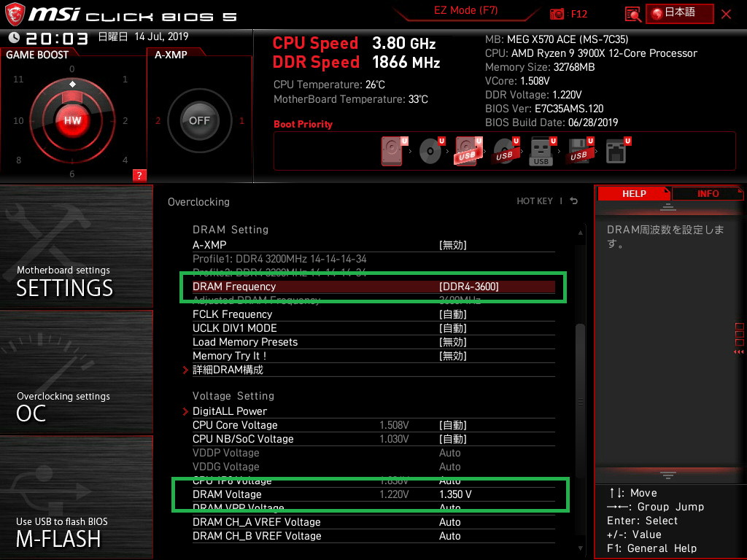Edit DRAM CH_B VREF Voltage Auto field
The image size is (747, 560).
click(449, 536)
